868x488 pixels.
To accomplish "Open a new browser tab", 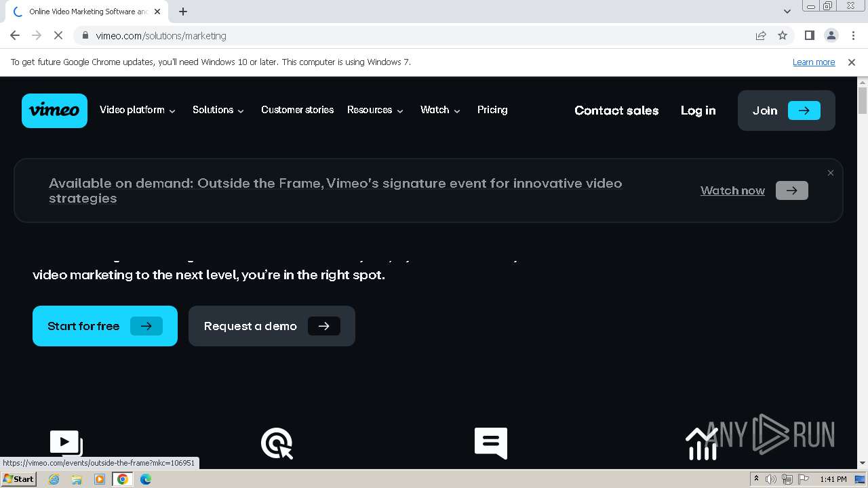I will click(x=183, y=12).
